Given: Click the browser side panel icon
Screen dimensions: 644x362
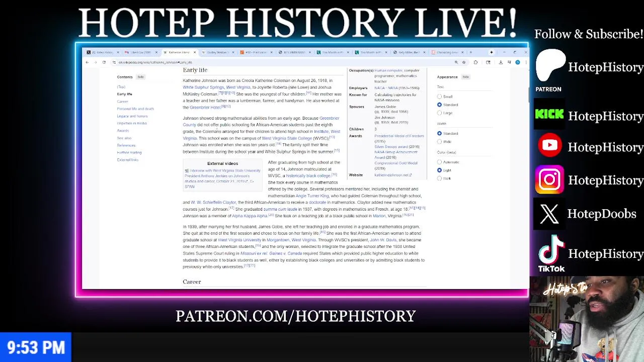Looking at the screenshot, I should pos(488,62).
